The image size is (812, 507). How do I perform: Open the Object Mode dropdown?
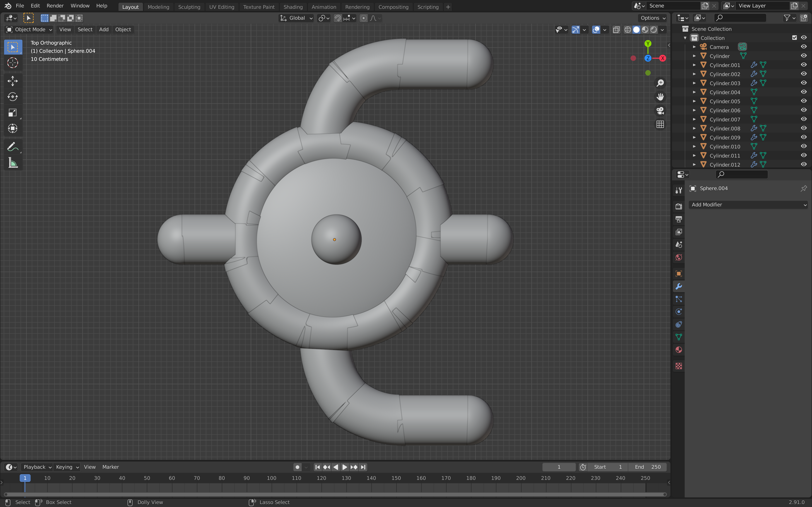click(x=29, y=29)
